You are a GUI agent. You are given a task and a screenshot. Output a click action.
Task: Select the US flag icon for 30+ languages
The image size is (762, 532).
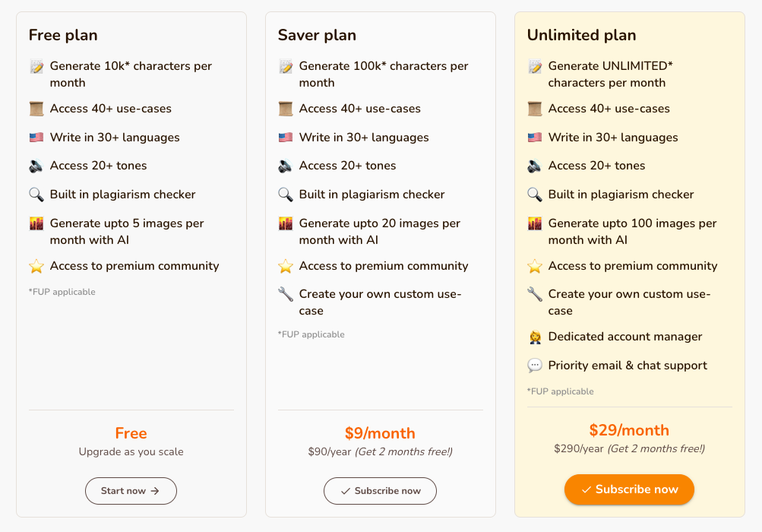click(36, 137)
